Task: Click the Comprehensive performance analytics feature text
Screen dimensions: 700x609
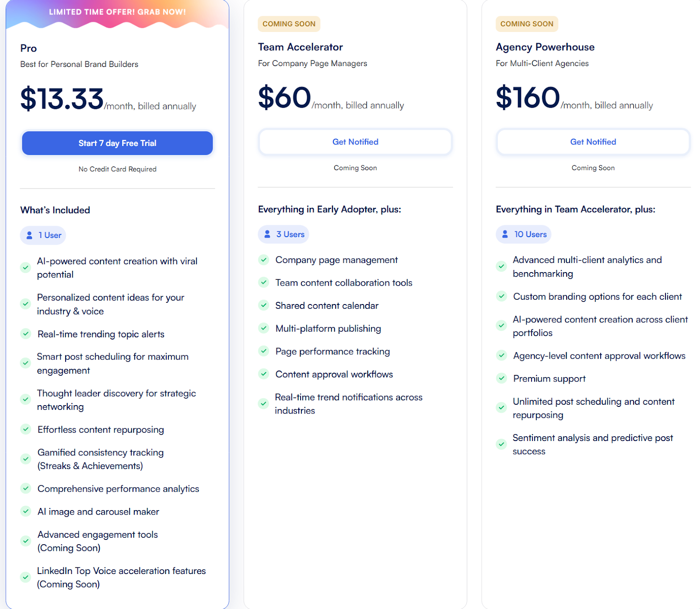Action: [x=118, y=489]
